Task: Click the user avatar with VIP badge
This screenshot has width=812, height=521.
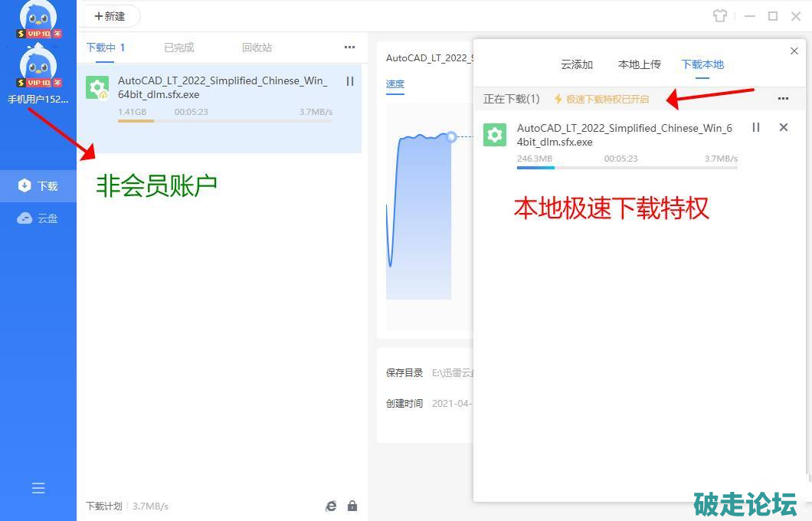Action: (x=38, y=65)
